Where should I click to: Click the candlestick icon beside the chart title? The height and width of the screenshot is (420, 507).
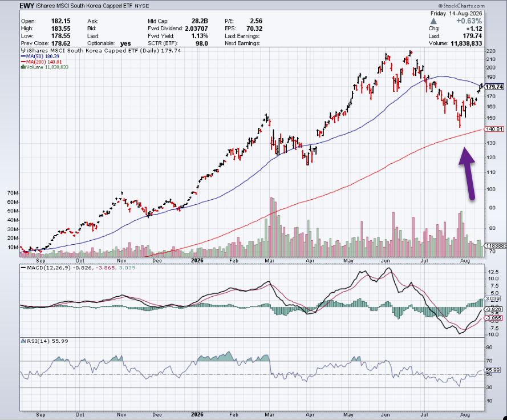point(23,50)
